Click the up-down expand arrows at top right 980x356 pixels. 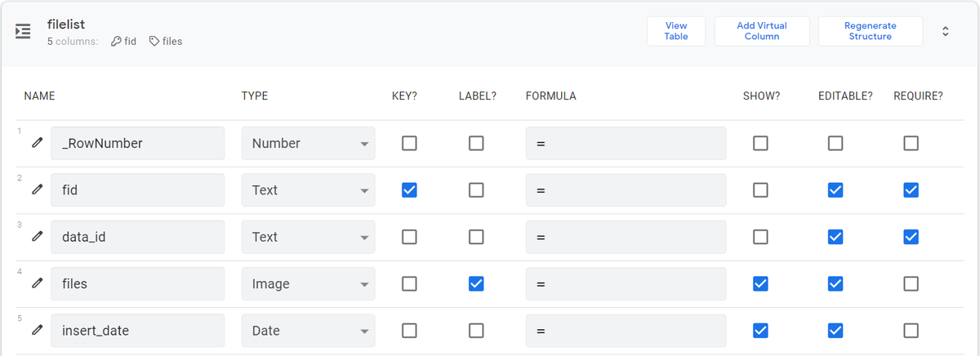pos(945,31)
